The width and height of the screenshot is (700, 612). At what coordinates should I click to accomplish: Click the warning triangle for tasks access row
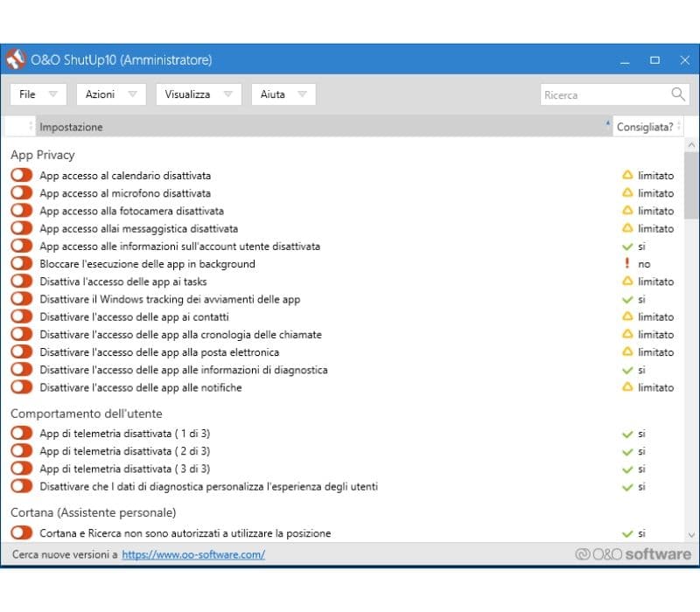[627, 281]
